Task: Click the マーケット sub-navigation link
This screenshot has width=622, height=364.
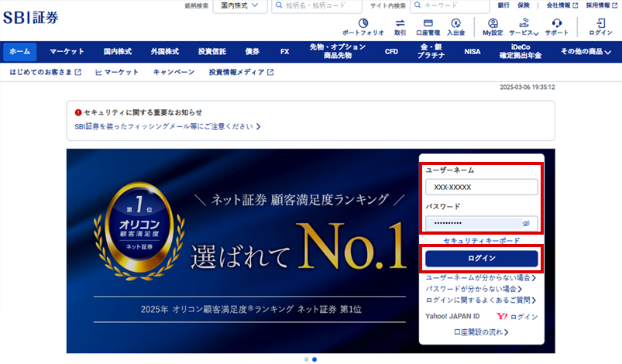Action: pyautogui.click(x=117, y=72)
